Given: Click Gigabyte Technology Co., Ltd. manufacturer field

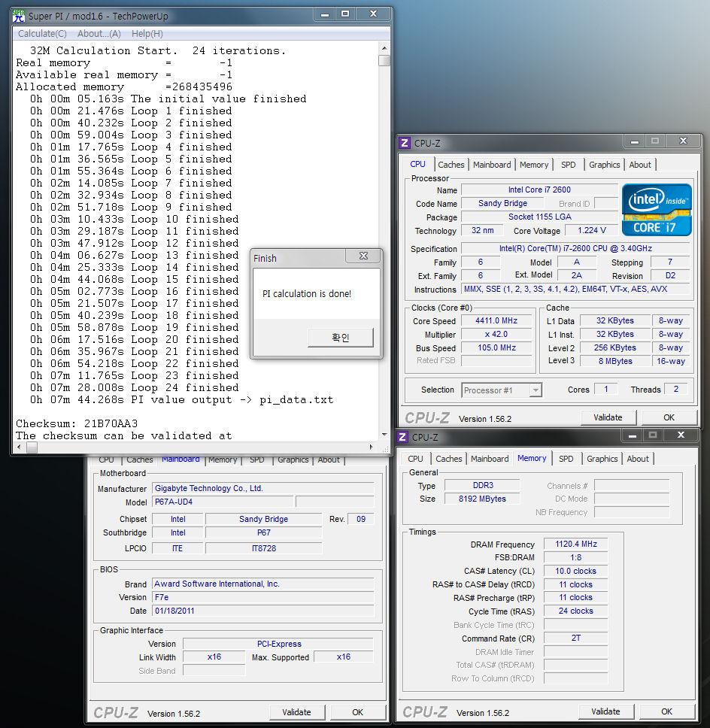Looking at the screenshot, I should tap(262, 488).
